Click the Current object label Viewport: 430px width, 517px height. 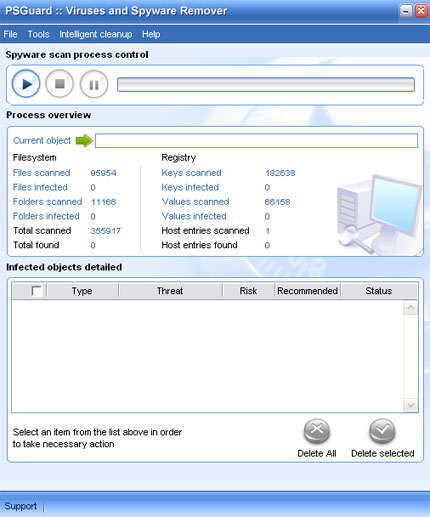point(42,140)
